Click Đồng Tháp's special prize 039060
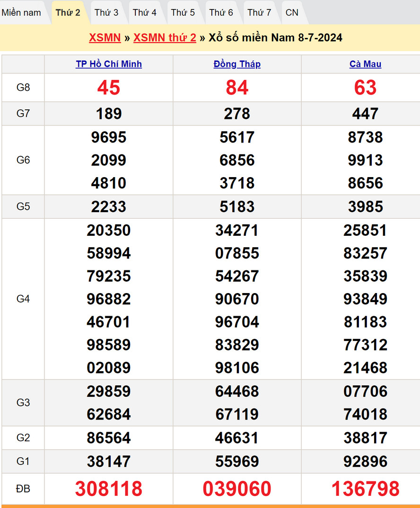This screenshot has width=420, height=508. [237, 489]
